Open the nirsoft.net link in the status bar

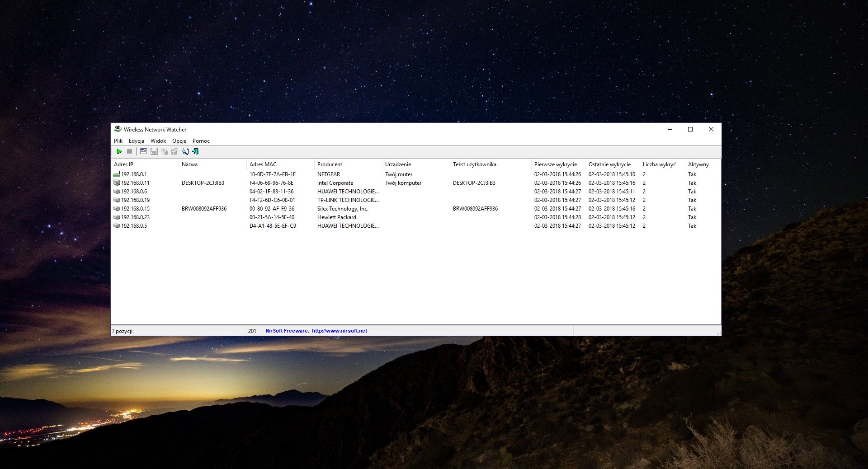click(x=339, y=330)
